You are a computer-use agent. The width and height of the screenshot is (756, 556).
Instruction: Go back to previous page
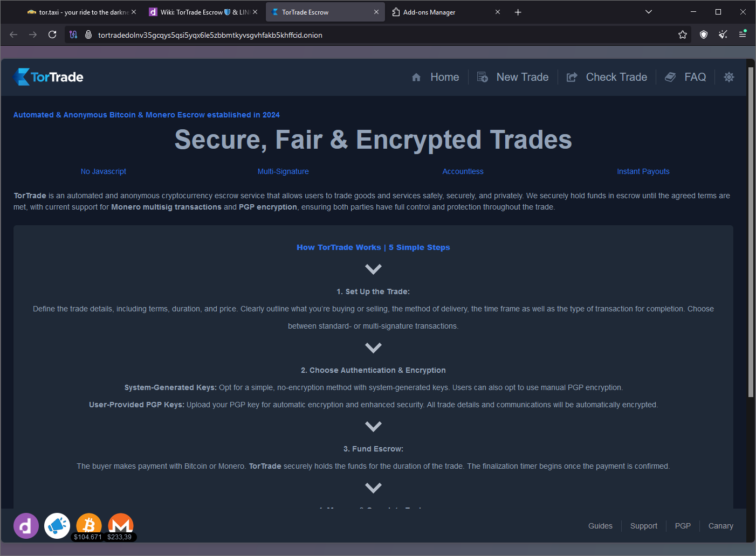pyautogui.click(x=13, y=34)
